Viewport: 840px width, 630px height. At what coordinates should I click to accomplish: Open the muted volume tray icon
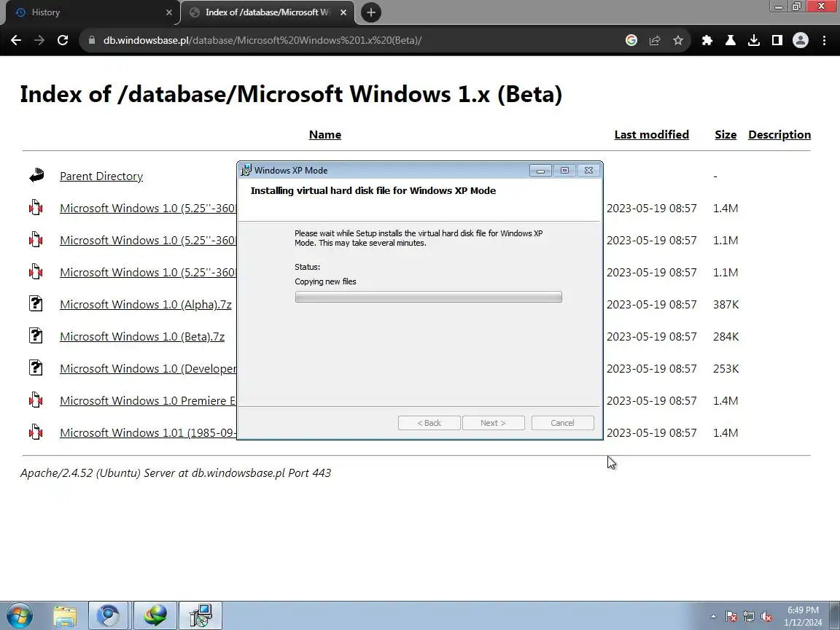766,617
